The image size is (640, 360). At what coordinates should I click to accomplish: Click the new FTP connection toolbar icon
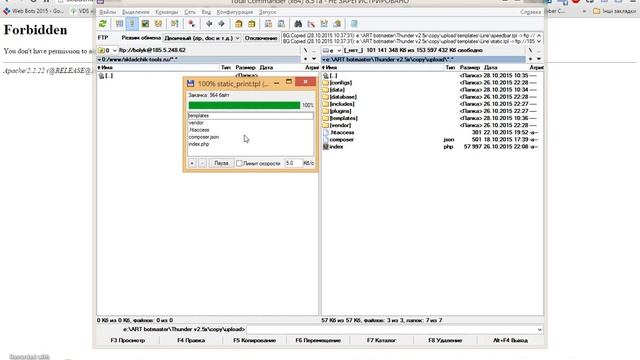coord(281,24)
